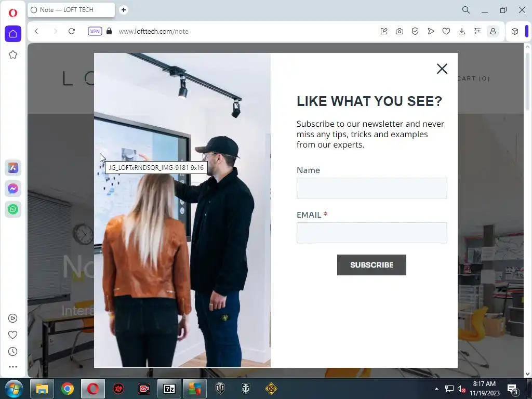This screenshot has width=532, height=399.
Task: Open network status tray icon
Action: 449,389
